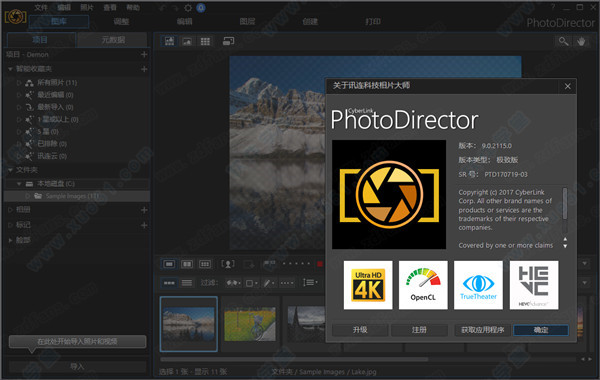600x380 pixels.
Task: Select the Sample Images (11) folder
Action: coord(77,196)
